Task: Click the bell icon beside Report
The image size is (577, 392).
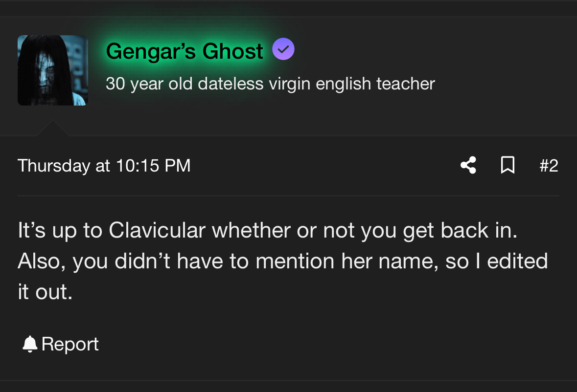Action: coord(30,344)
